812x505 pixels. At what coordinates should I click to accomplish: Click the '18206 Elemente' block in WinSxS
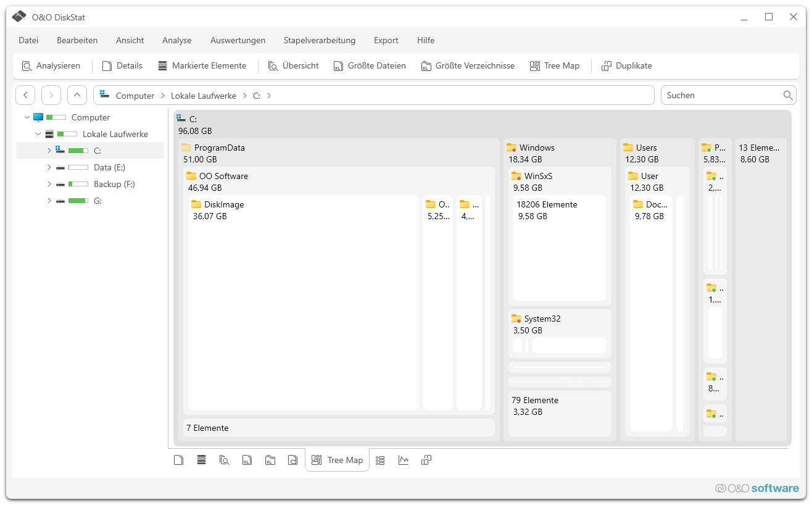point(560,248)
